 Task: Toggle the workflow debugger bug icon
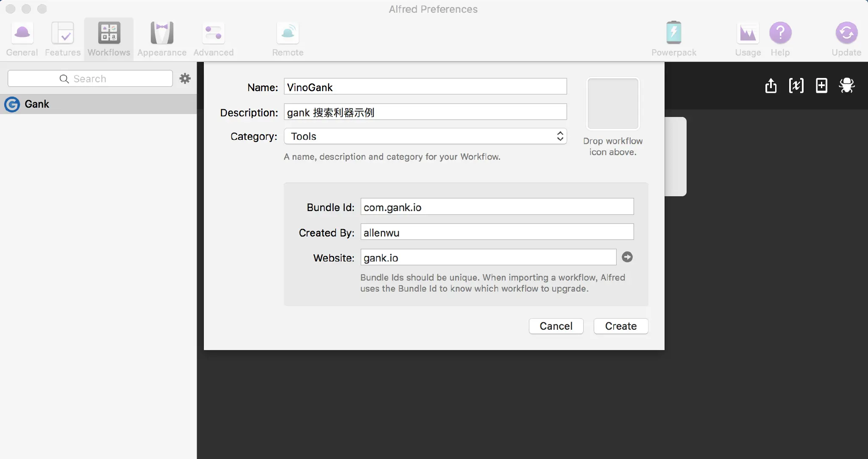click(x=847, y=86)
